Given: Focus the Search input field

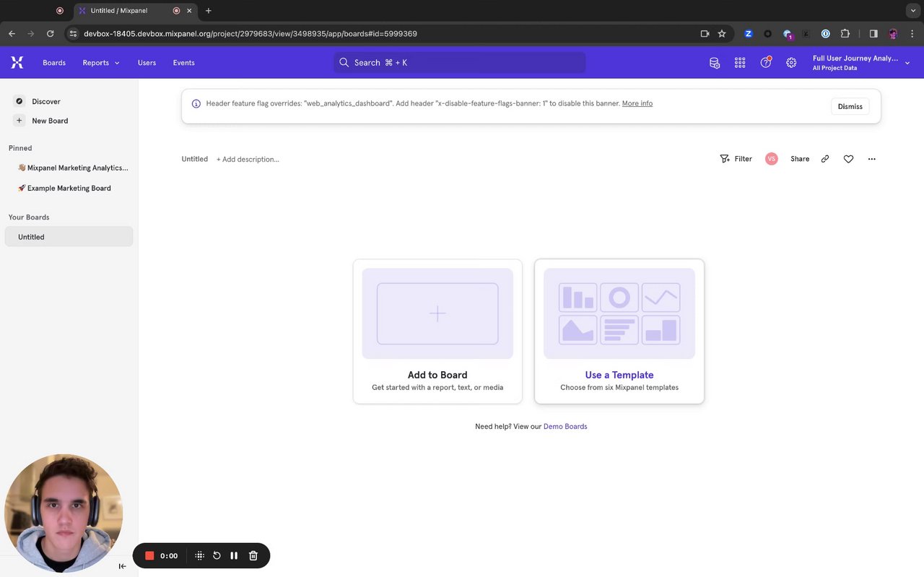Looking at the screenshot, I should pos(460,63).
